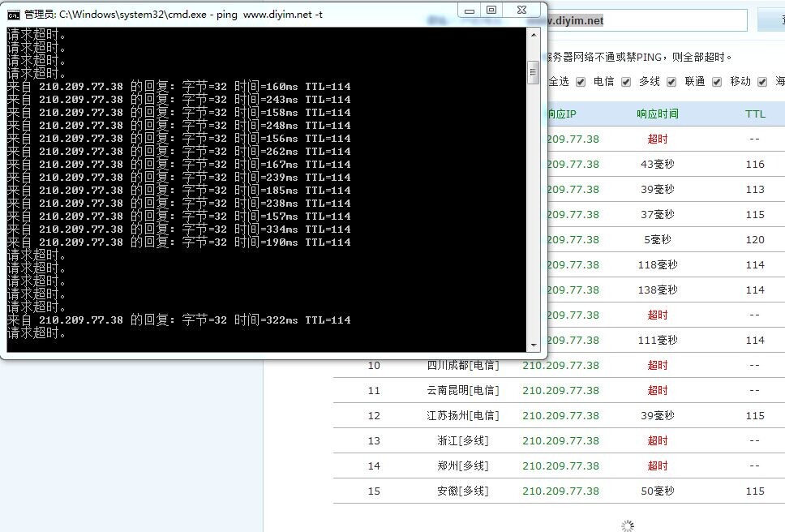This screenshot has height=532, width=785.
Task: Select the 云南昆明[电信] row label
Action: 463,390
